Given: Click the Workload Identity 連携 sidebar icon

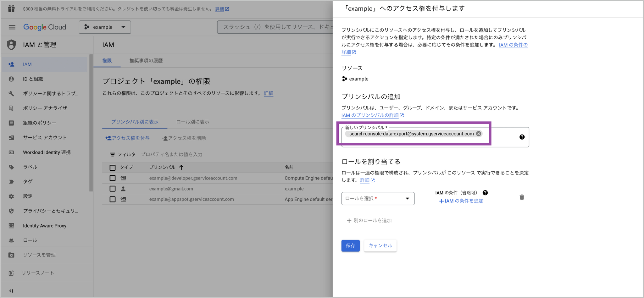Looking at the screenshot, I should click(11, 152).
